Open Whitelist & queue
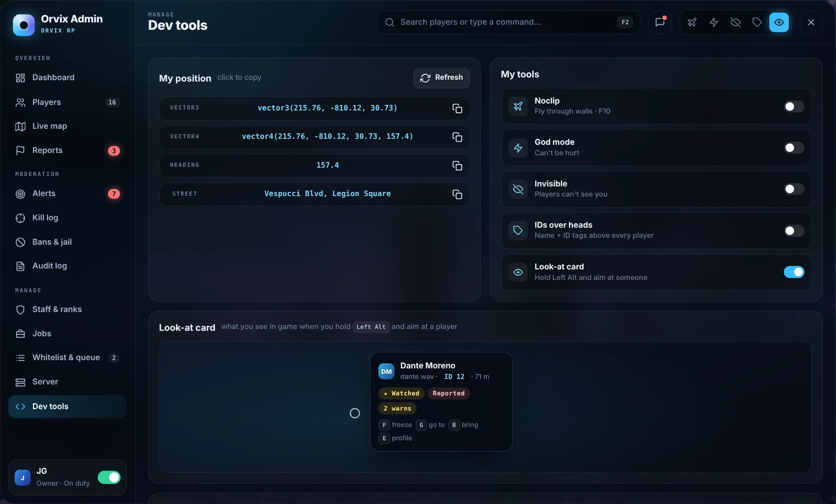The image size is (836, 504). 67,358
